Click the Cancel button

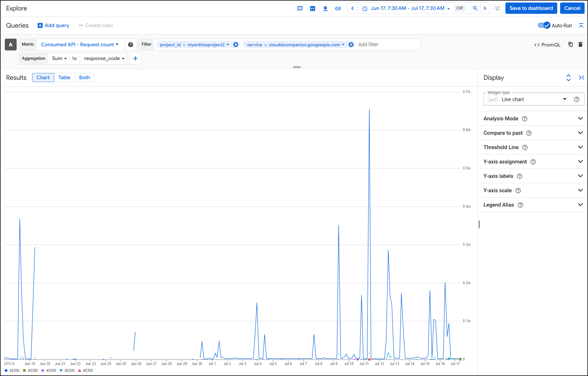coord(572,8)
